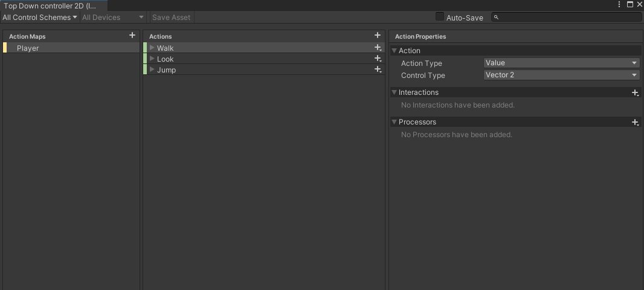Image resolution: width=644 pixels, height=290 pixels.
Task: Add binding to the Walk action
Action: 378,48
